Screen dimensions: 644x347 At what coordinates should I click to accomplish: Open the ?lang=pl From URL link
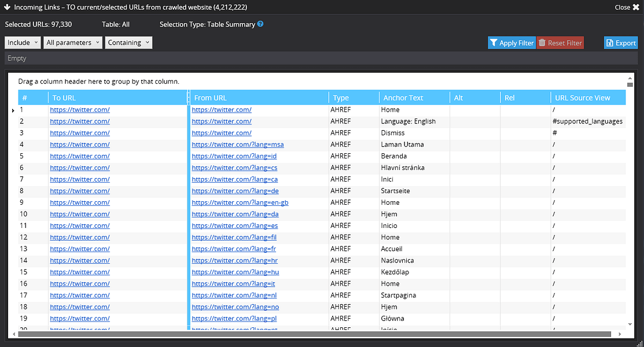[234, 318]
